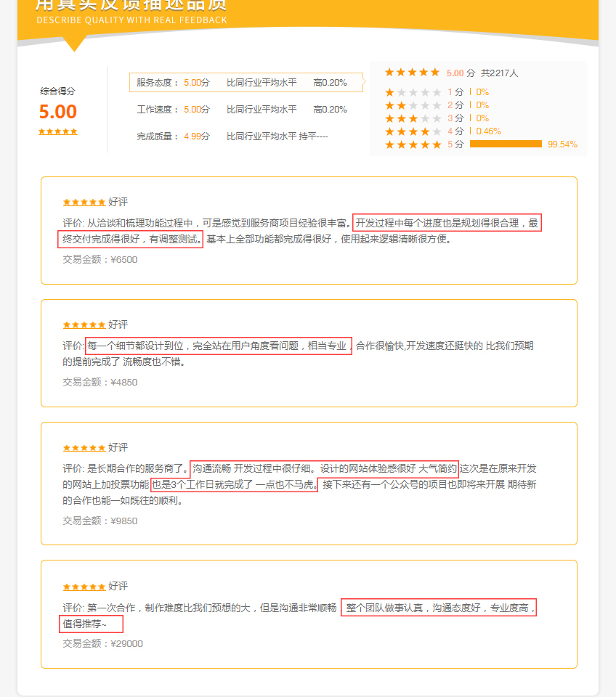616x697 pixels.
Task: Open the review with transaction ¥29000
Action: point(309,614)
